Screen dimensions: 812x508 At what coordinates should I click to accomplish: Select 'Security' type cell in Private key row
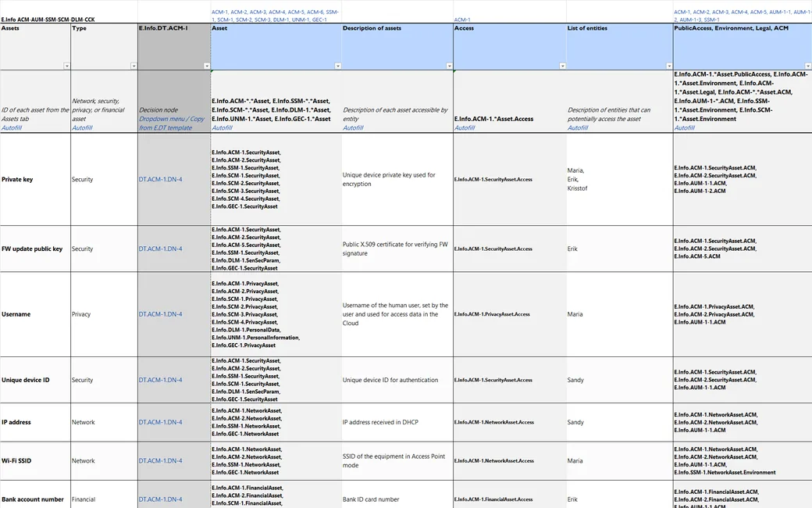(x=104, y=179)
